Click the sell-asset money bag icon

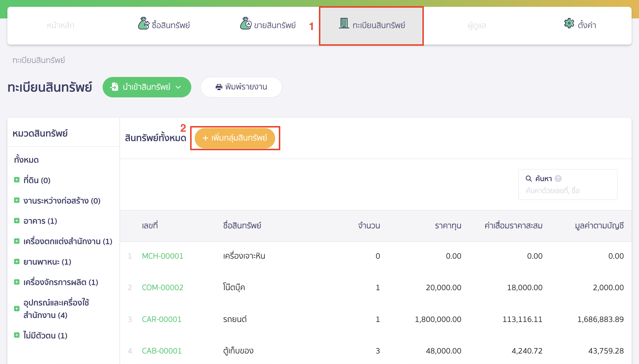tap(246, 24)
